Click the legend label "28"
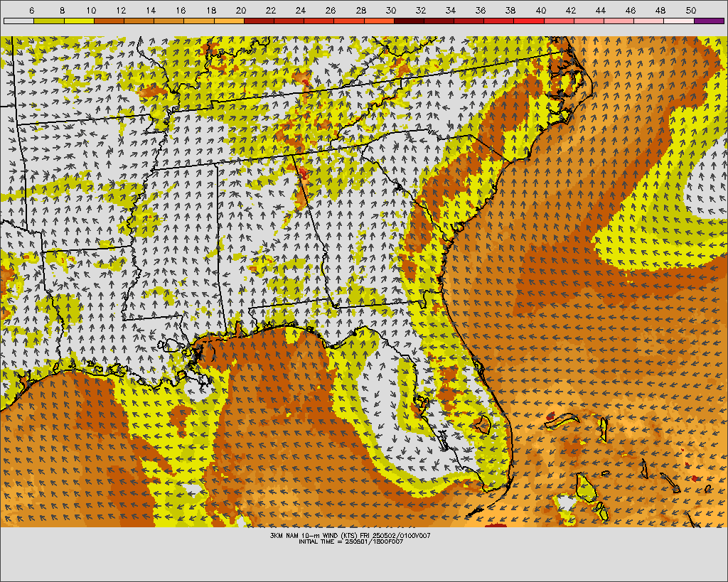728x582 pixels. point(360,10)
